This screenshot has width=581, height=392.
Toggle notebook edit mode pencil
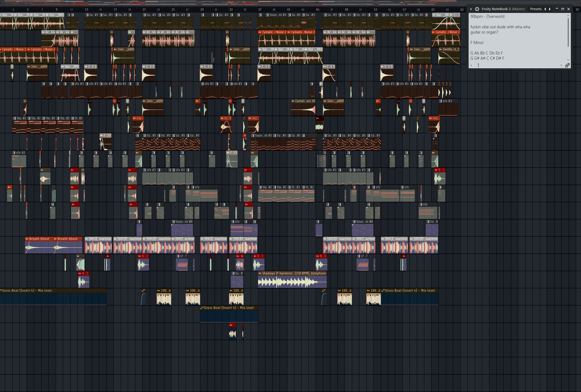[x=567, y=65]
